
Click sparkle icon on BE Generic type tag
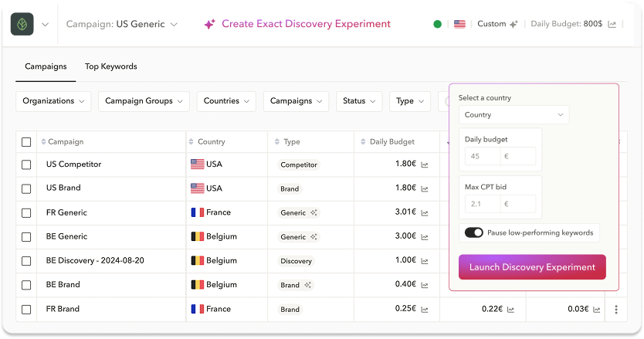[x=314, y=237]
